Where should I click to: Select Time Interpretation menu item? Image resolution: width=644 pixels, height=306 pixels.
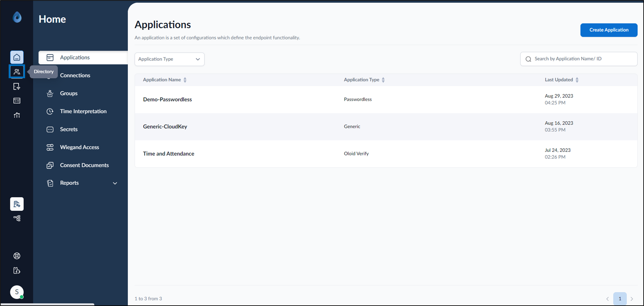click(83, 111)
